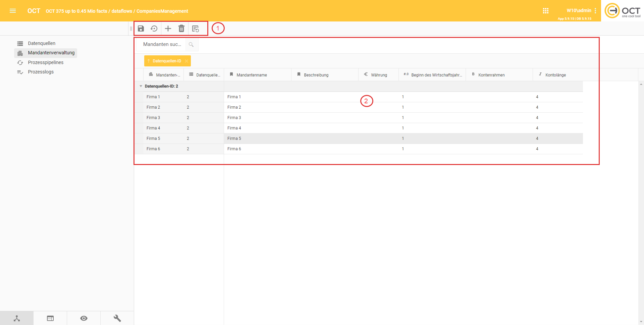Click the scrollbar down arrow

pyautogui.click(x=641, y=322)
